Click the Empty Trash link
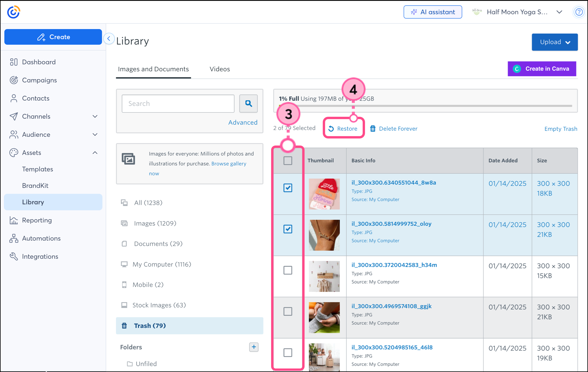 pyautogui.click(x=560, y=129)
